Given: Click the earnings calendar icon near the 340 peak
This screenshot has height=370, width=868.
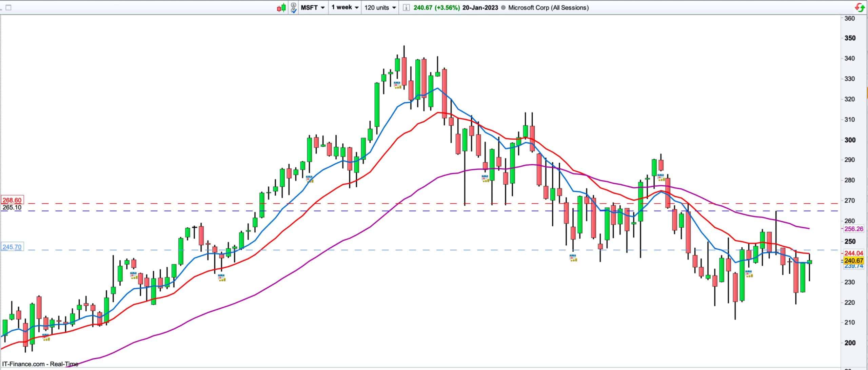Looking at the screenshot, I should pyautogui.click(x=397, y=85).
